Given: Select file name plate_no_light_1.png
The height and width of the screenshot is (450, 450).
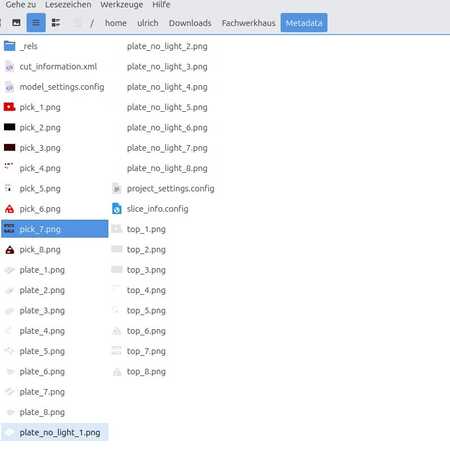Looking at the screenshot, I should pyautogui.click(x=60, y=433).
